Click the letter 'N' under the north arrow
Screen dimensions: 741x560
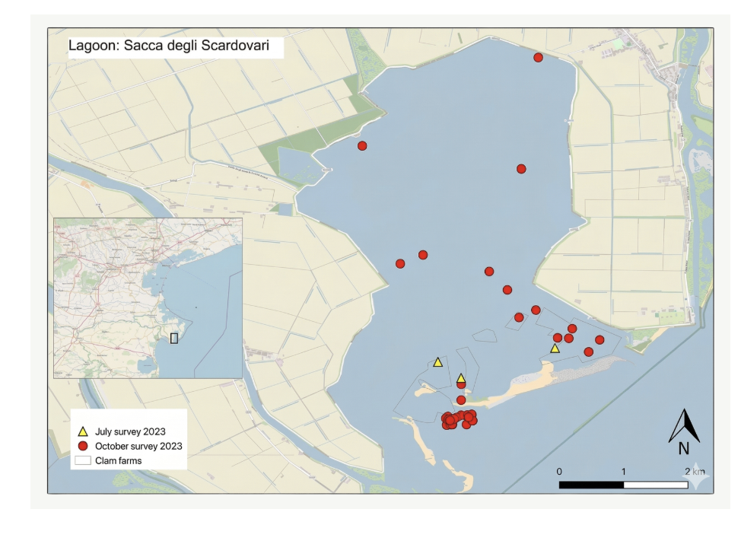point(684,448)
